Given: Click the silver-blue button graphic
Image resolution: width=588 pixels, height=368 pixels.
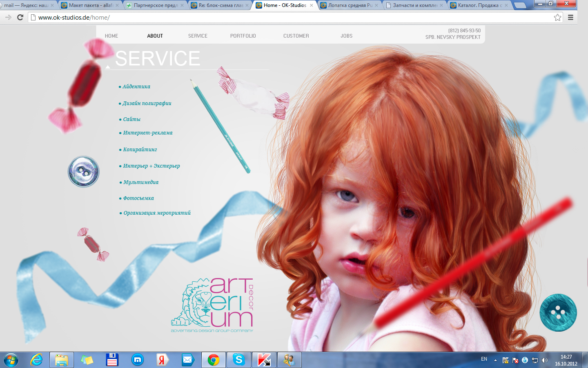Looking at the screenshot, I should [84, 172].
